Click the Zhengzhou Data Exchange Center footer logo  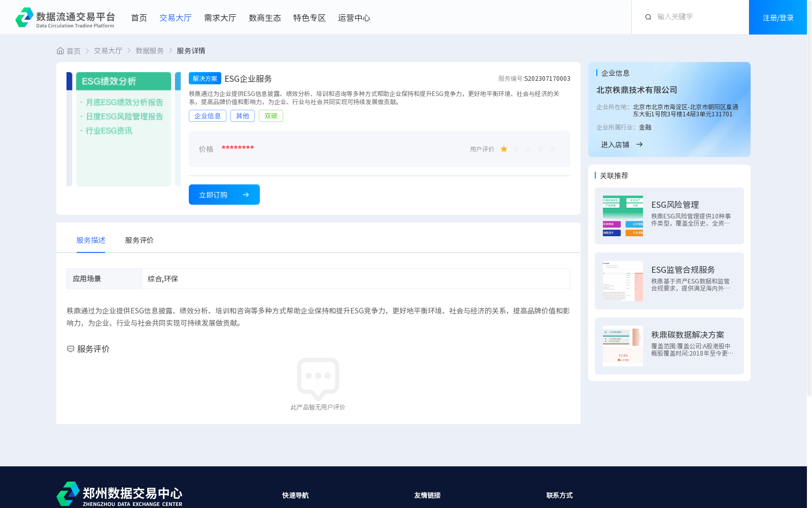(119, 494)
